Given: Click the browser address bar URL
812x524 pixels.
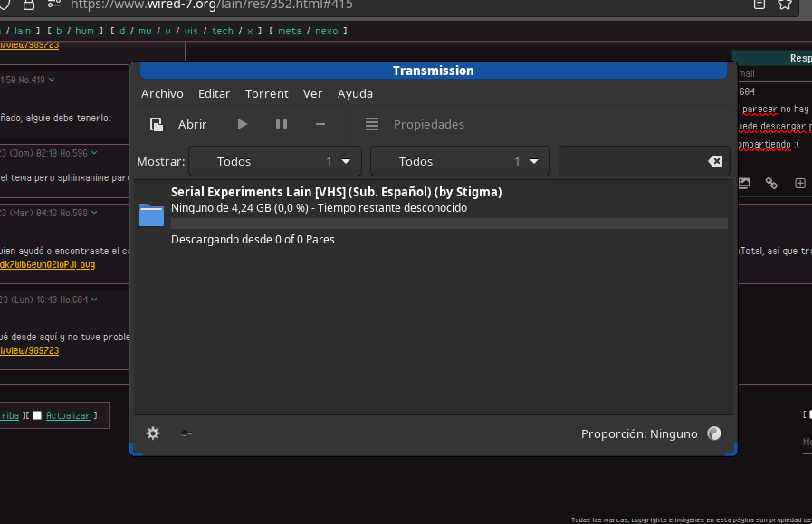Looking at the screenshot, I should click(x=211, y=5).
